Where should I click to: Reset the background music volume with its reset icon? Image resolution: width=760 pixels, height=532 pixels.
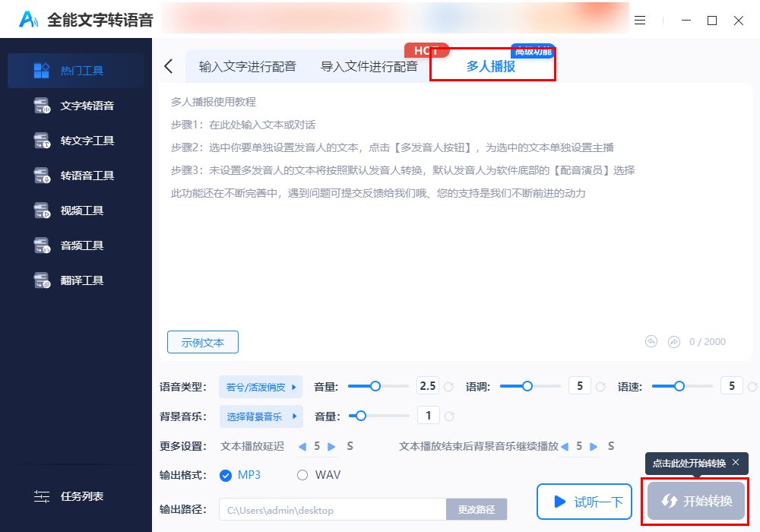tap(449, 416)
